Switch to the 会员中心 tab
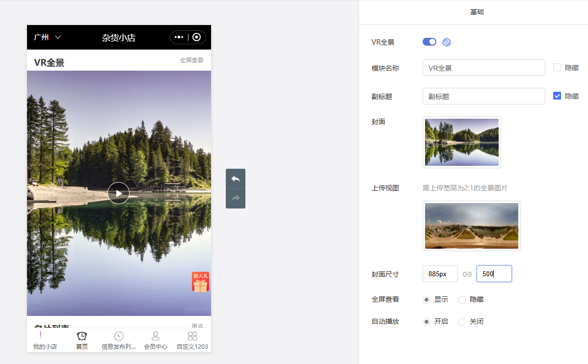Screen dimensions: 588x364 click(156, 340)
